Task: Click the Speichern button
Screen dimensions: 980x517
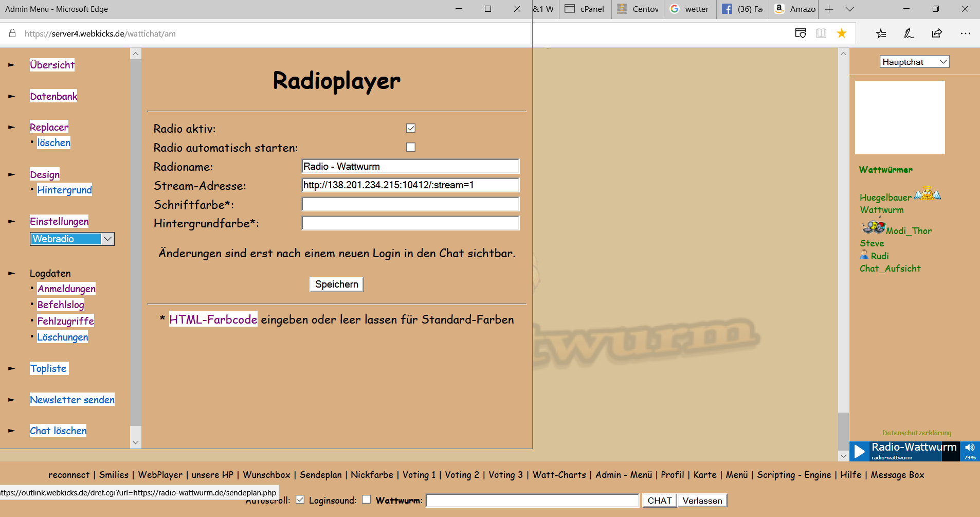Action: click(x=336, y=284)
